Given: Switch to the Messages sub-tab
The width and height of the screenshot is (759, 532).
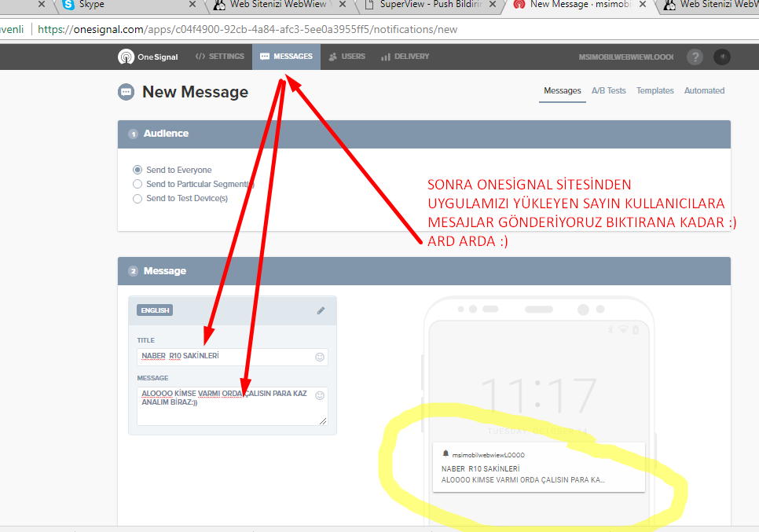Looking at the screenshot, I should [562, 91].
